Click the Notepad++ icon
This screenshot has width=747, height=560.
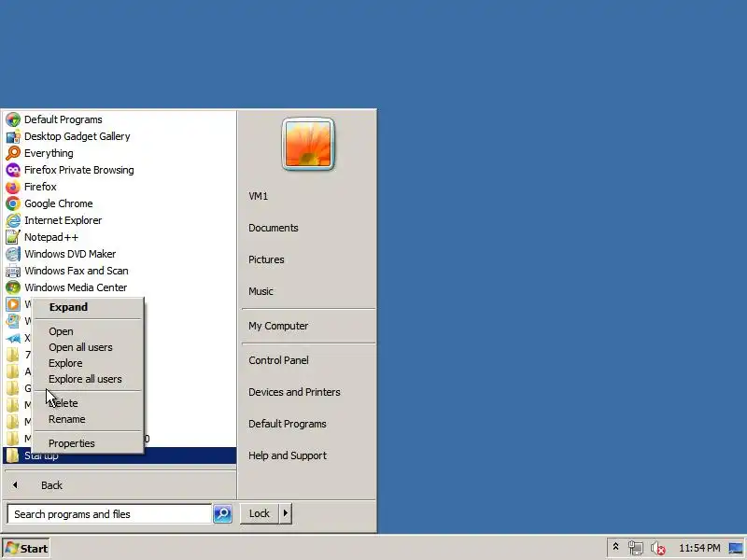pyautogui.click(x=13, y=237)
